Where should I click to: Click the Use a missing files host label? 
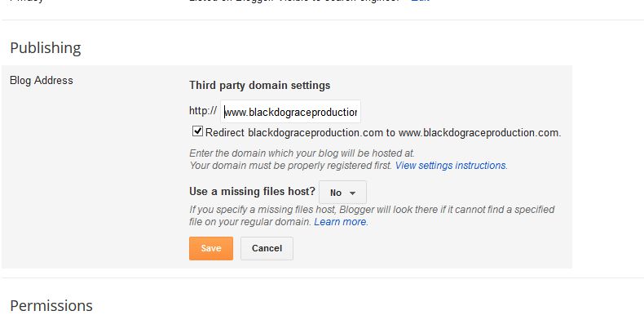[252, 192]
